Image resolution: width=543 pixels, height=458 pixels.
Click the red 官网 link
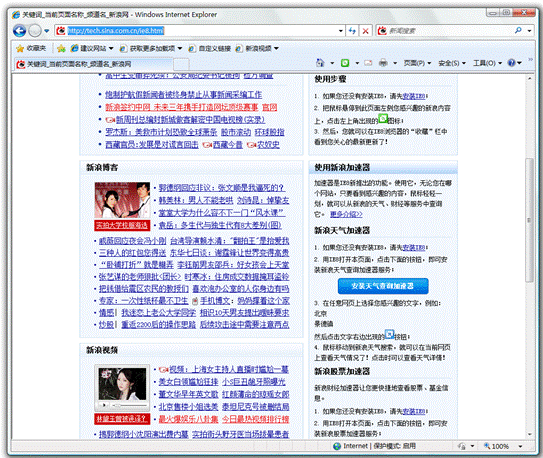tap(269, 107)
